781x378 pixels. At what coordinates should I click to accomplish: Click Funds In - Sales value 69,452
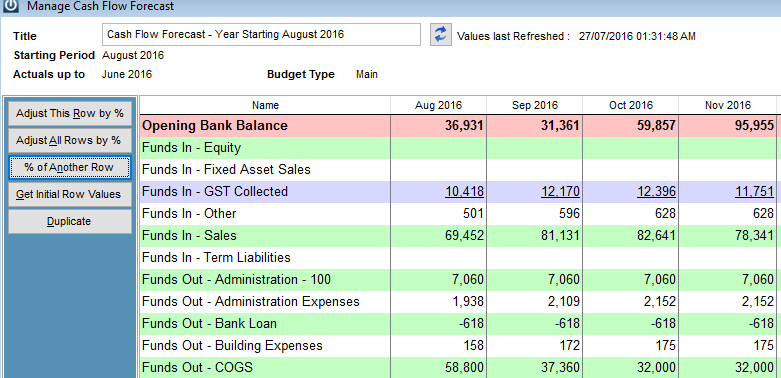[x=465, y=236]
